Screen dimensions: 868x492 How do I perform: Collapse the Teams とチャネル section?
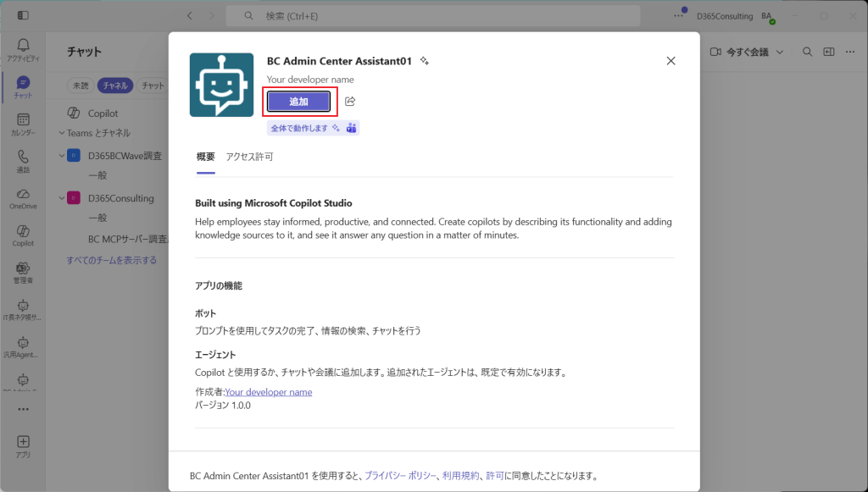coord(61,133)
